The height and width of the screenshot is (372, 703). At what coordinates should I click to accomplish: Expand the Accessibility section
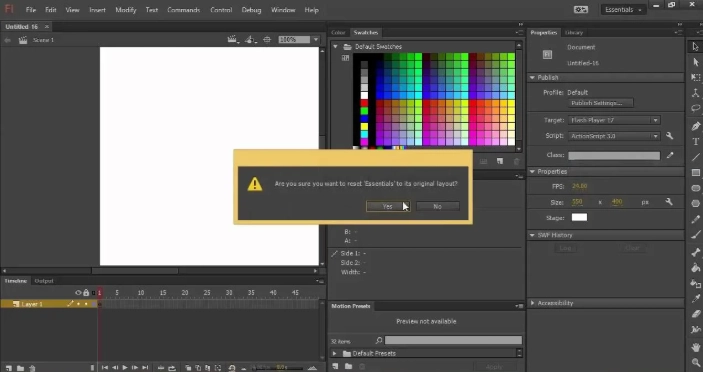click(x=532, y=303)
